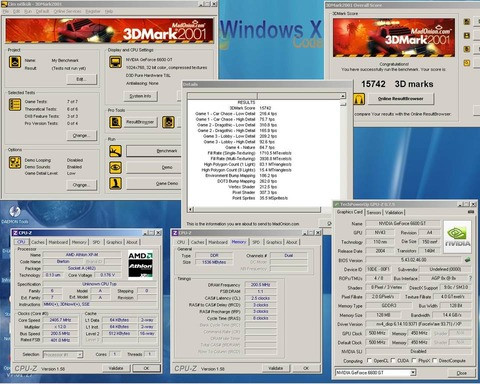Click the System Info button
The image size is (480, 384).
(140, 96)
